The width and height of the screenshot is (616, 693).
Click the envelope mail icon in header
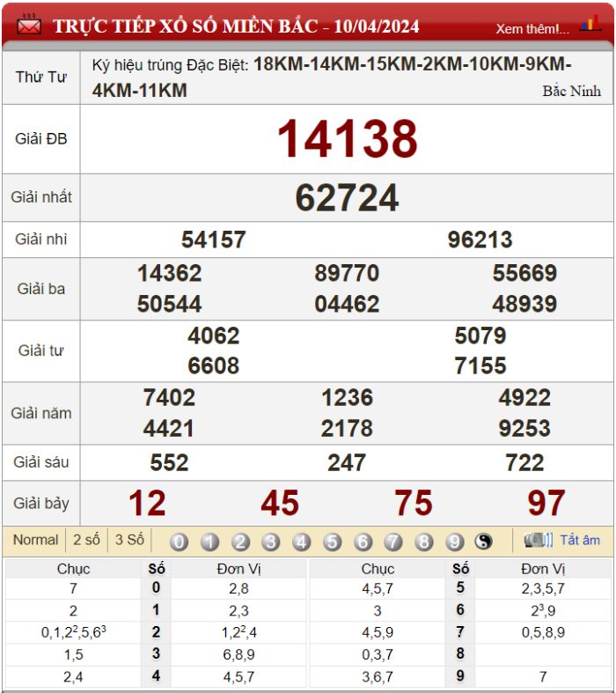click(29, 25)
